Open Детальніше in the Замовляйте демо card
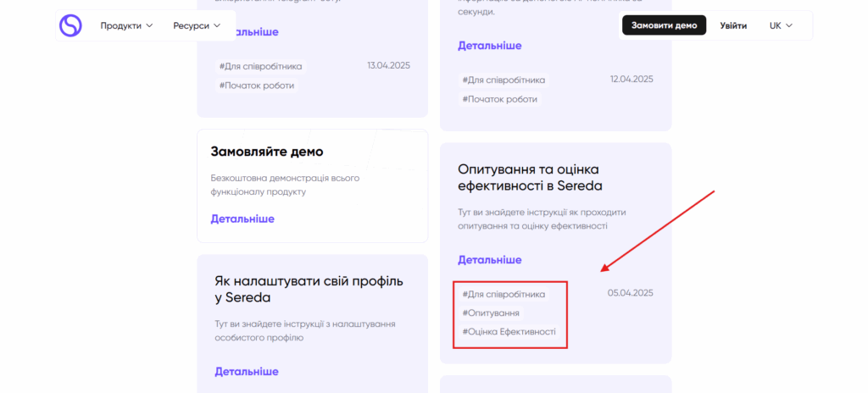 point(242,219)
